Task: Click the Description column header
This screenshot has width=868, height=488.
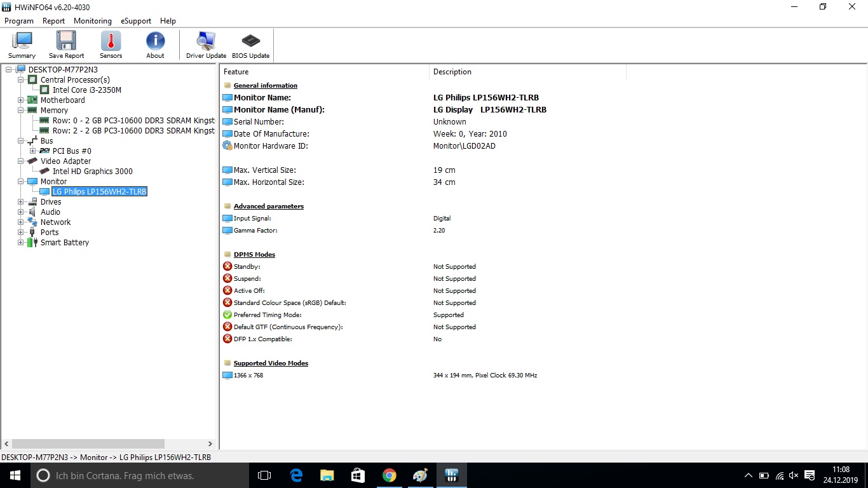Action: pyautogui.click(x=527, y=72)
